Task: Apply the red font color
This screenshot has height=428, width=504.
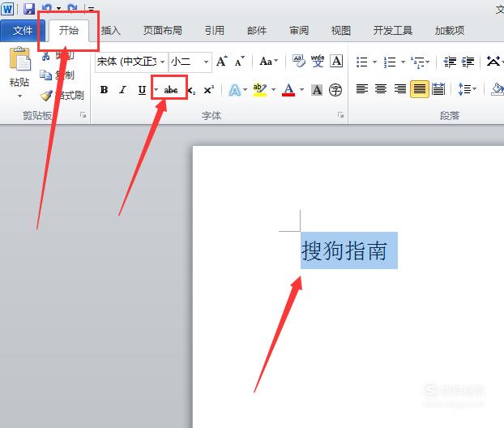Action: 288,90
